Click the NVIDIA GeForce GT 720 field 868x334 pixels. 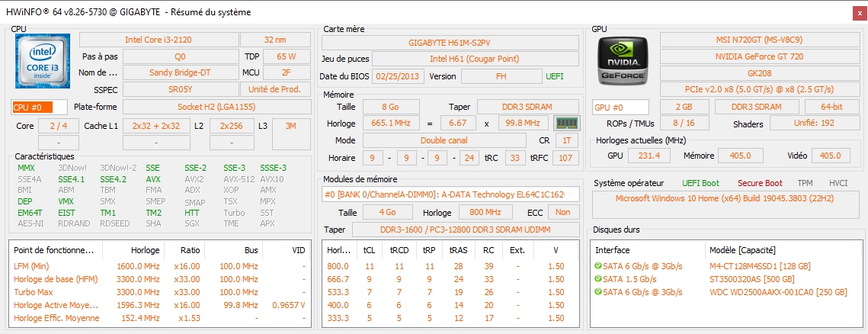point(759,56)
